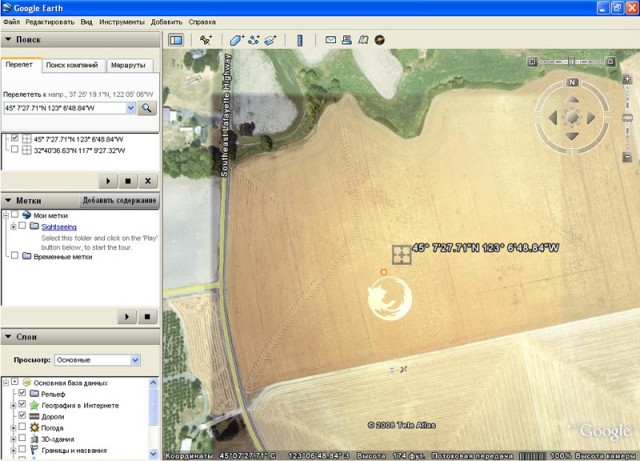
Task: Click the show in Google Maps icon
Action: click(363, 40)
